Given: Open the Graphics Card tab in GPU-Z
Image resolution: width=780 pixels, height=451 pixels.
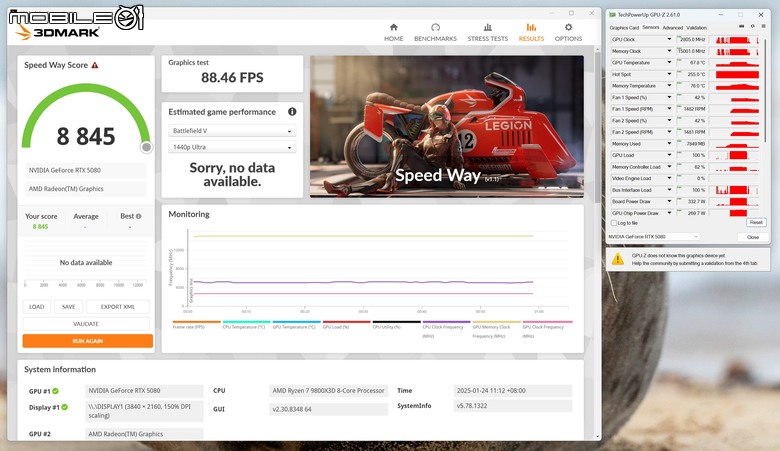Looking at the screenshot, I should pyautogui.click(x=624, y=28).
